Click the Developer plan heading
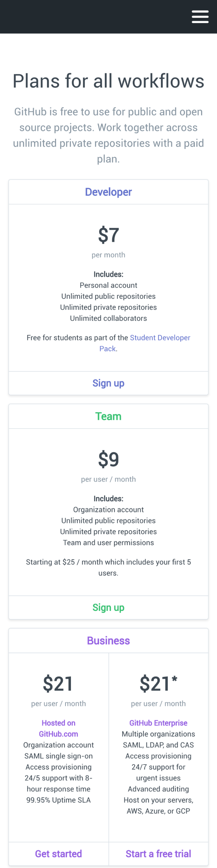The image size is (217, 868). click(x=109, y=192)
